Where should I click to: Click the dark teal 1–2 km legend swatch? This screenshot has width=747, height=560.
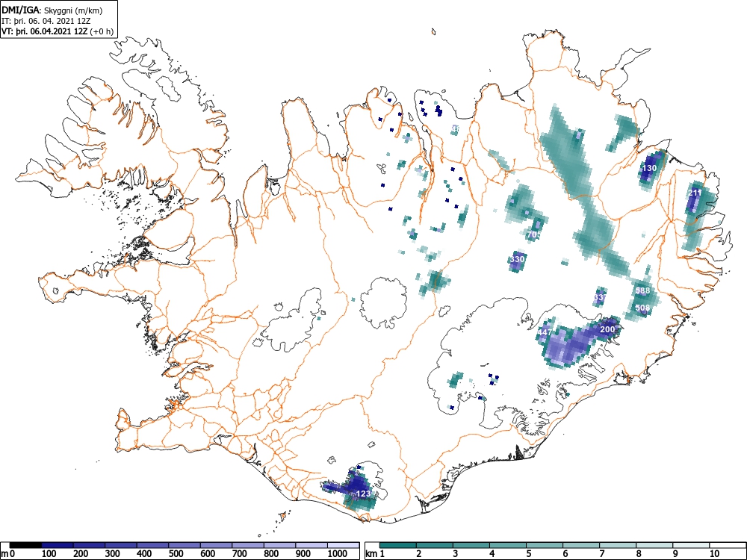coord(398,545)
